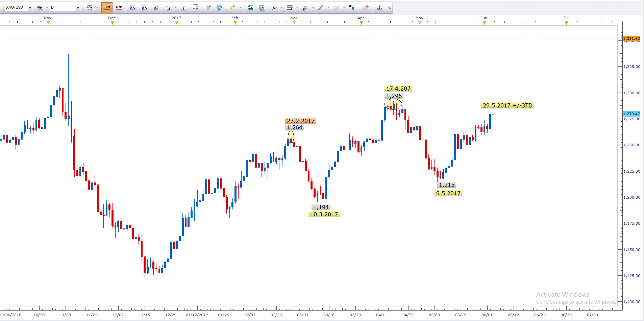
Task: Click the zoom in magnifier icon
Action: pyautogui.click(x=132, y=7)
